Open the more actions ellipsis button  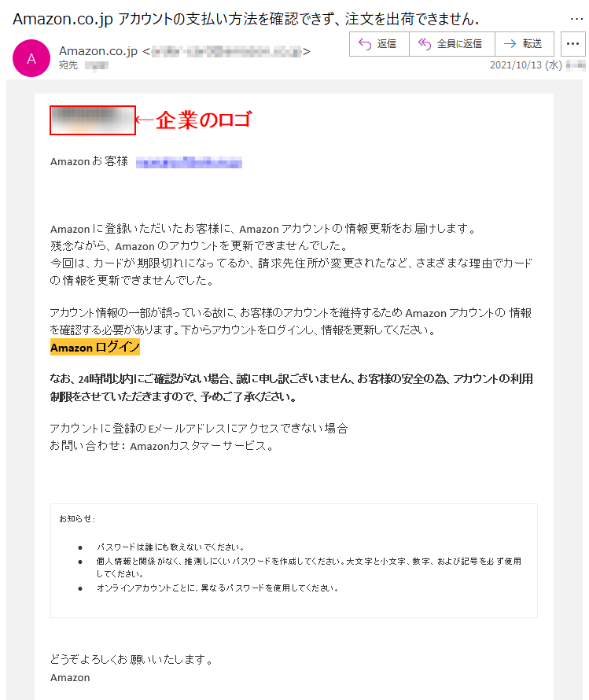pyautogui.click(x=572, y=44)
